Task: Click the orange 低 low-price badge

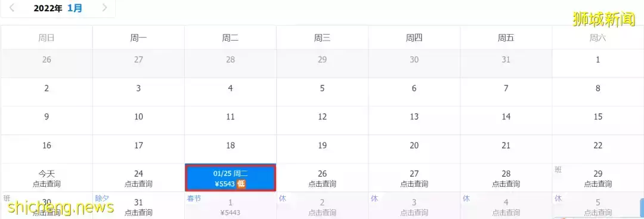Action: pos(241,184)
